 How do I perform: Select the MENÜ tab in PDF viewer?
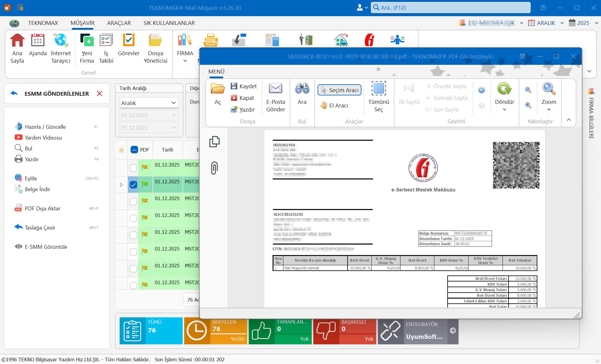(x=216, y=71)
